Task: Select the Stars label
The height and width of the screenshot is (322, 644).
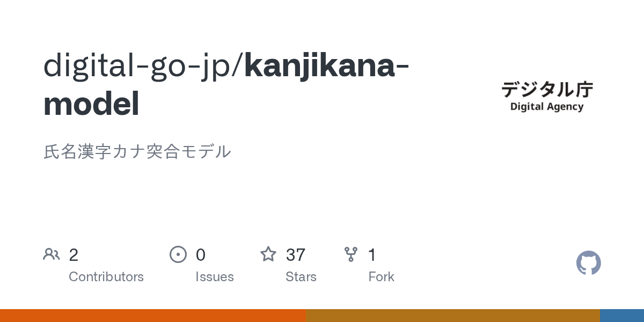Action: pos(301,277)
